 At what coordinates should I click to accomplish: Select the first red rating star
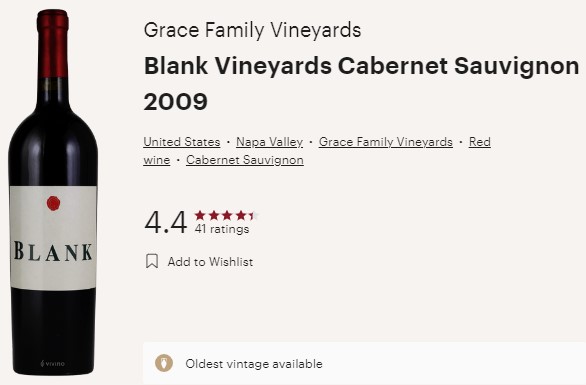click(200, 215)
